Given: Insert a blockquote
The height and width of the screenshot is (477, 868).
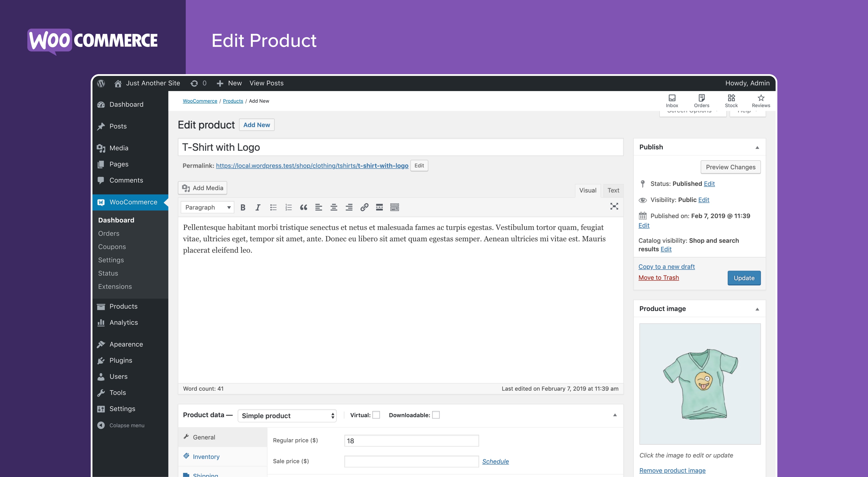Looking at the screenshot, I should click(x=304, y=207).
